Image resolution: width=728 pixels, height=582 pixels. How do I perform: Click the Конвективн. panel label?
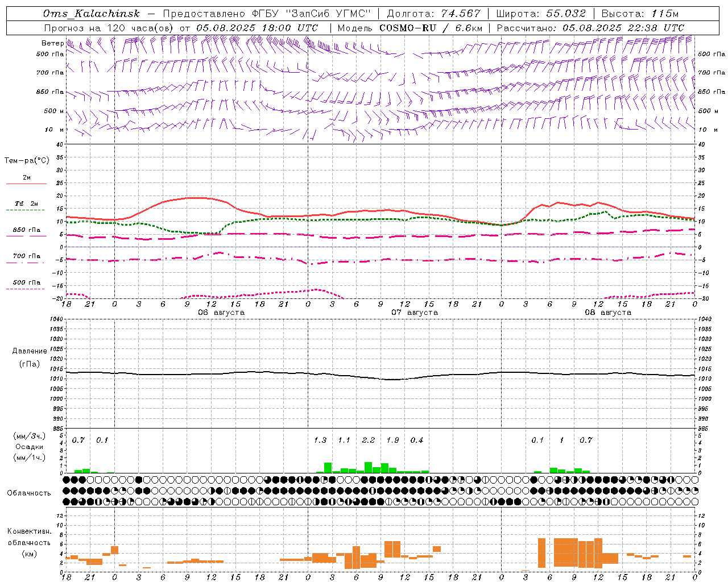pos(29,531)
